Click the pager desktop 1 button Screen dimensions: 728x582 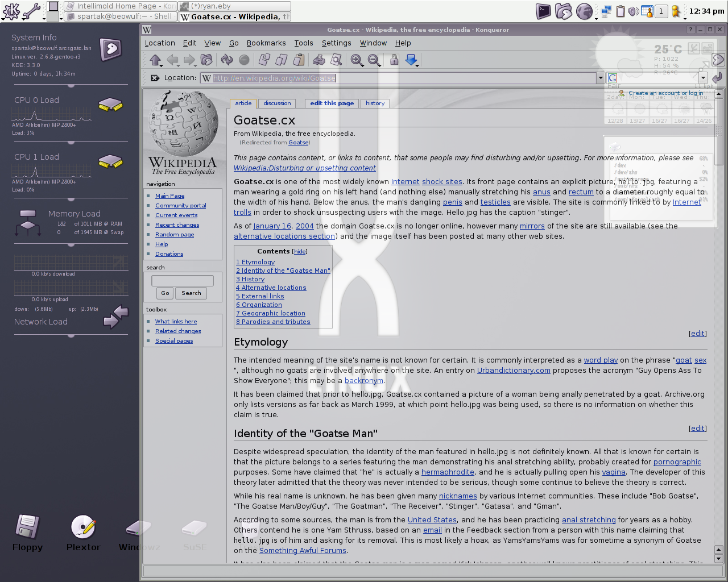(661, 11)
